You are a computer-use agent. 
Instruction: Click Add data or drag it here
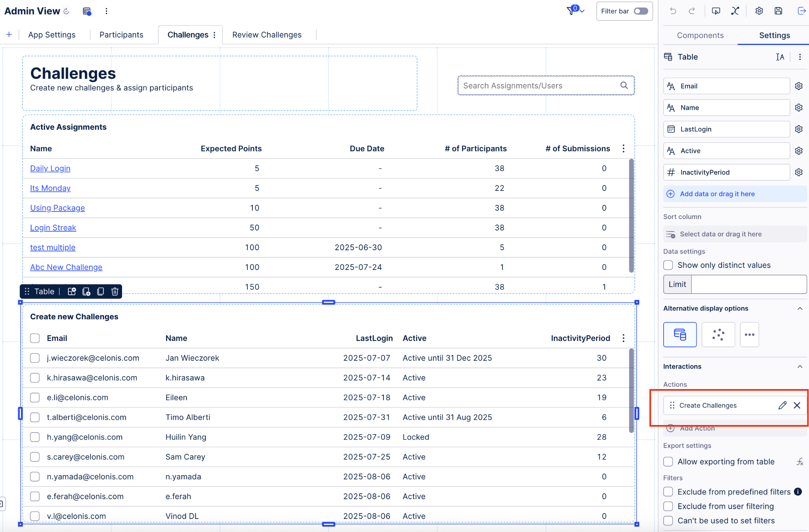[735, 194]
